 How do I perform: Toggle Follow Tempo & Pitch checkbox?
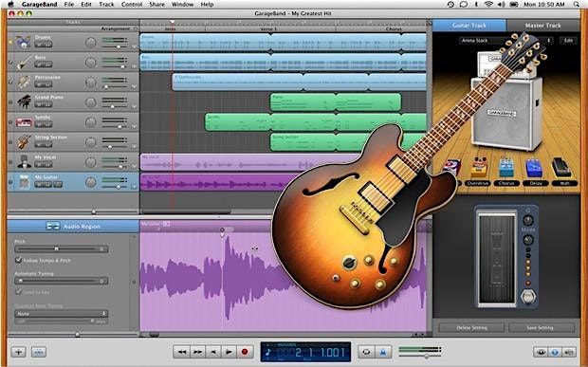(x=18, y=260)
